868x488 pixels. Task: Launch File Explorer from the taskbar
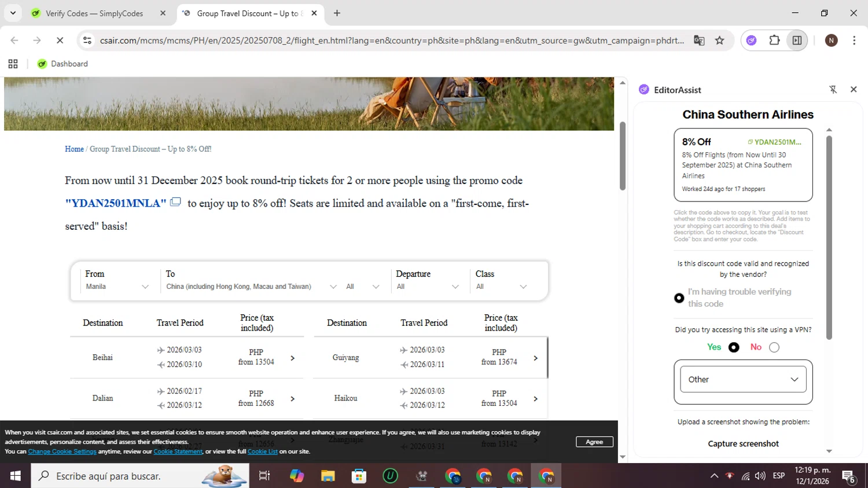(x=328, y=476)
